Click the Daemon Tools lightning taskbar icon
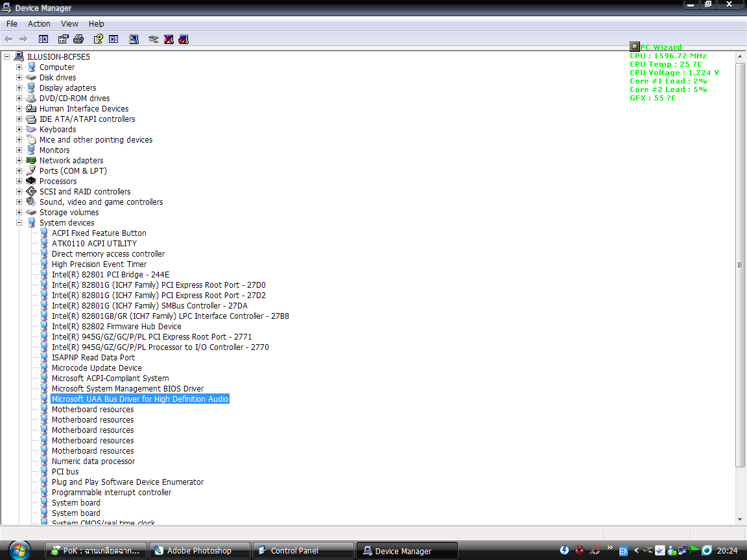Viewport: 747px width, 560px height. tap(565, 550)
